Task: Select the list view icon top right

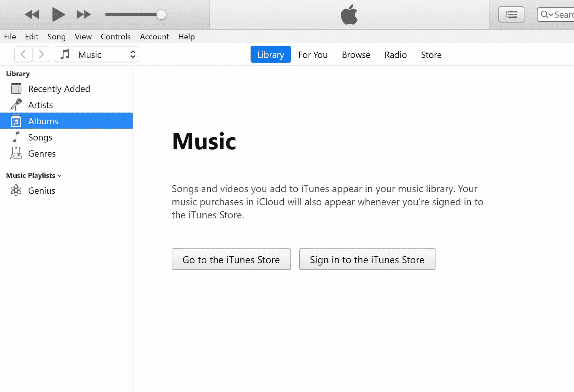Action: 511,14
